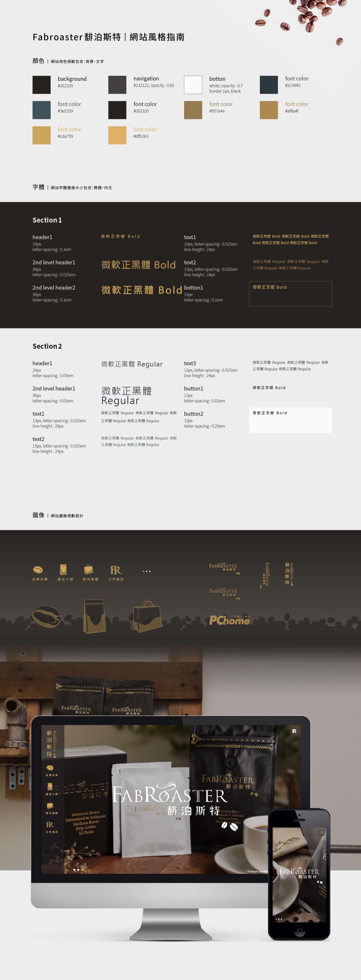
Task: Pick the background #262320 color swatch
Action: pos(42,84)
